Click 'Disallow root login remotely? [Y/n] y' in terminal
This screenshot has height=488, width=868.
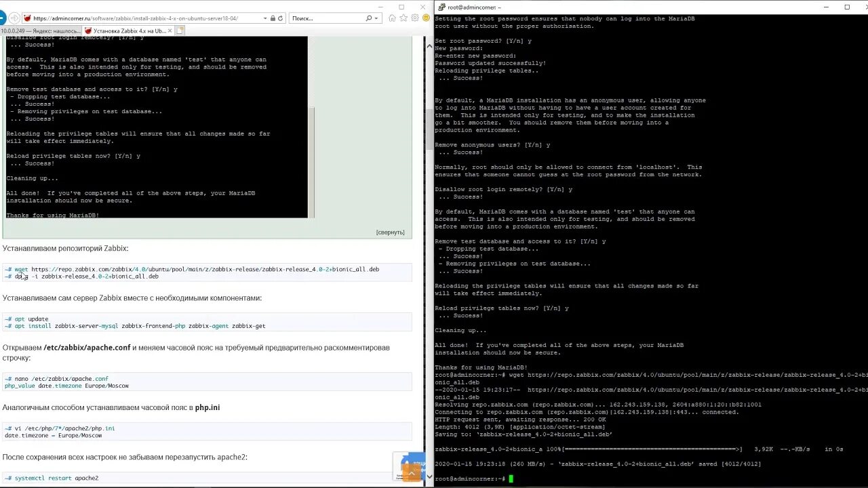tap(503, 189)
